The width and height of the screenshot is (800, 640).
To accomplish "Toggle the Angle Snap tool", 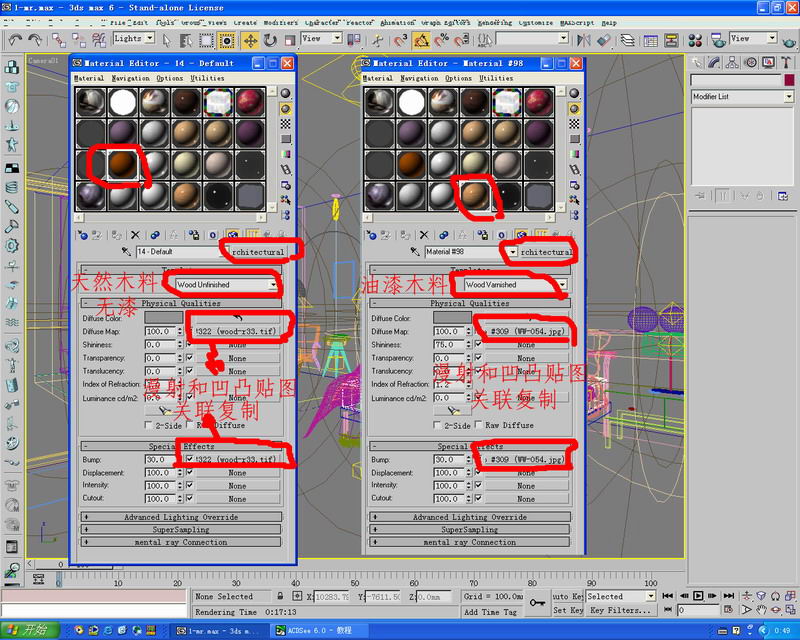I will point(421,40).
